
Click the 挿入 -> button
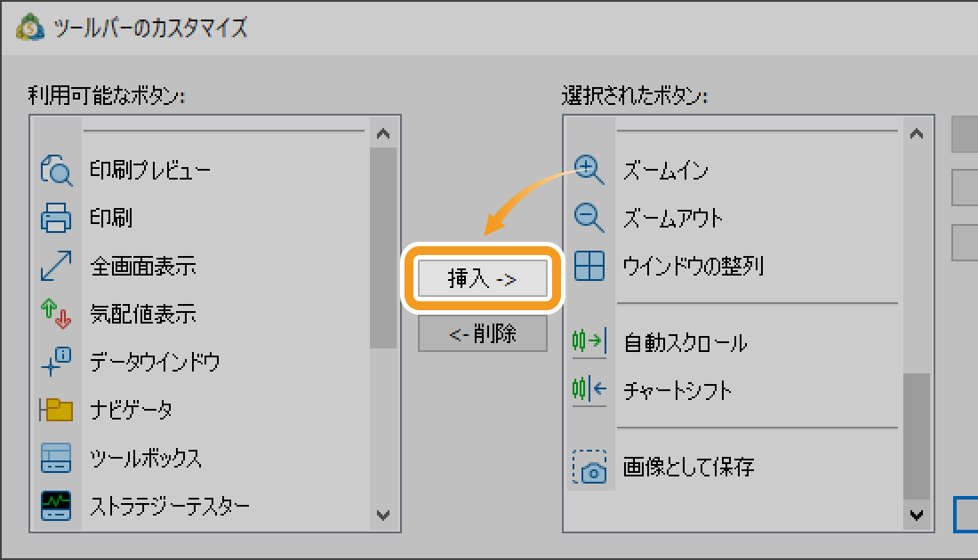(482, 278)
